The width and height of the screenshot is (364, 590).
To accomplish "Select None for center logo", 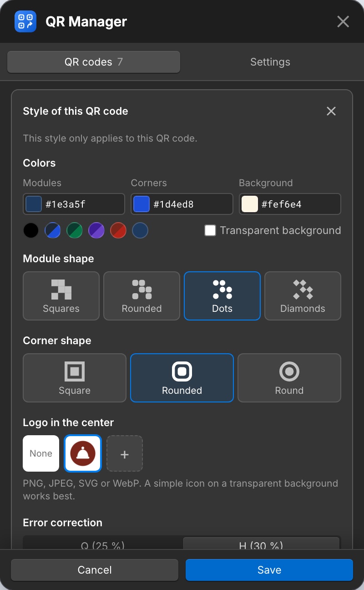I will (x=41, y=453).
